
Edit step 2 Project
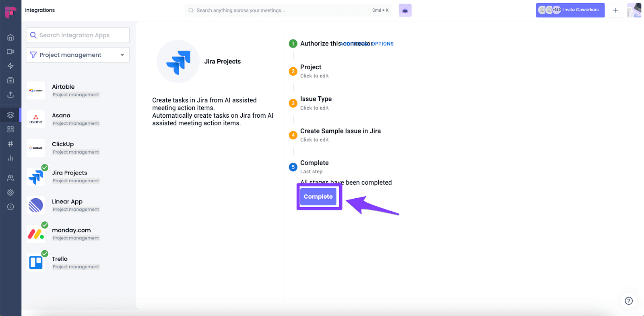[x=311, y=67]
